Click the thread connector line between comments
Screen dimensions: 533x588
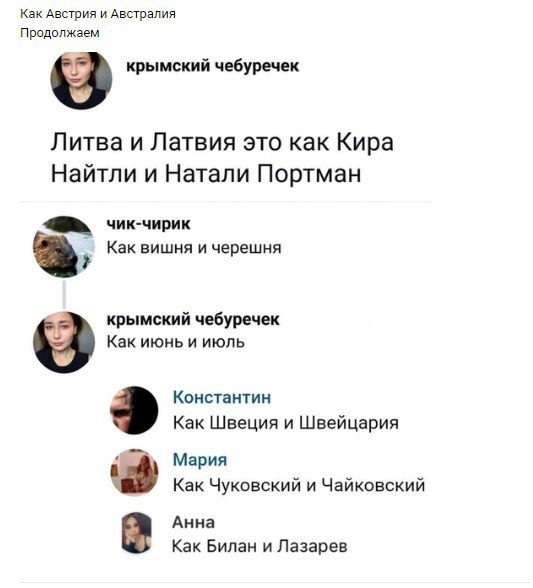pyautogui.click(x=64, y=295)
